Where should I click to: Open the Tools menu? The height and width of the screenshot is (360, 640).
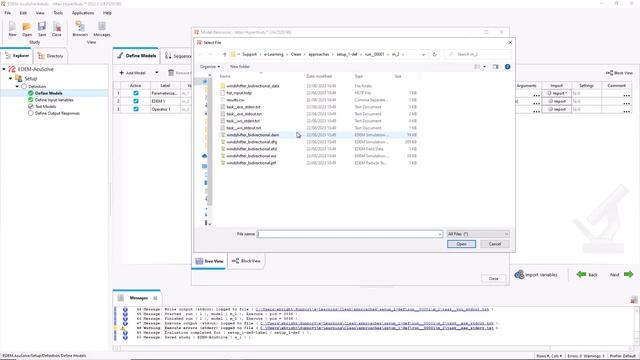[x=58, y=13]
